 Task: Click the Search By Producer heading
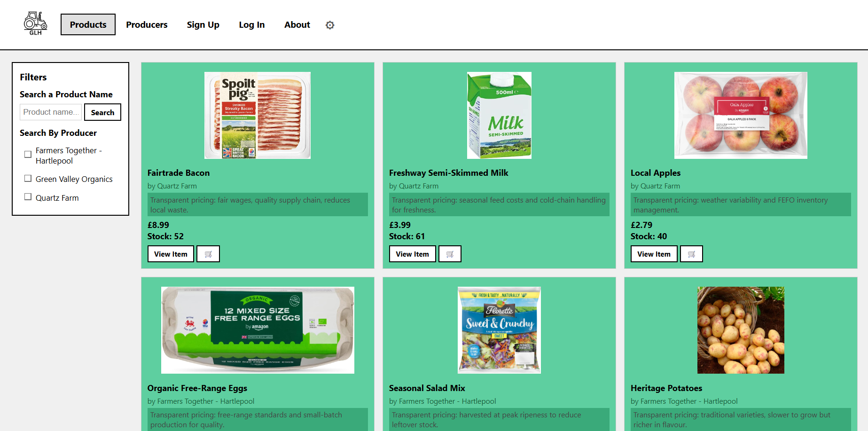pyautogui.click(x=58, y=133)
